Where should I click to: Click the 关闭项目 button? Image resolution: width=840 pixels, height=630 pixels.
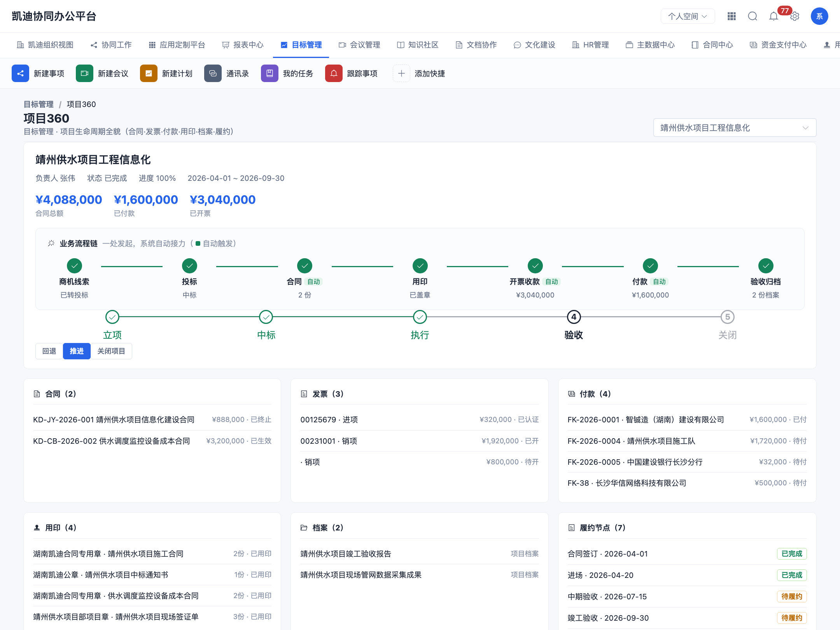click(111, 351)
